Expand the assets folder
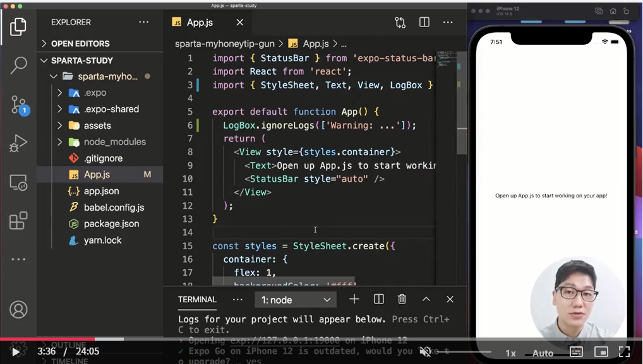Image resolution: width=643 pixels, height=364 pixels. point(86,126)
